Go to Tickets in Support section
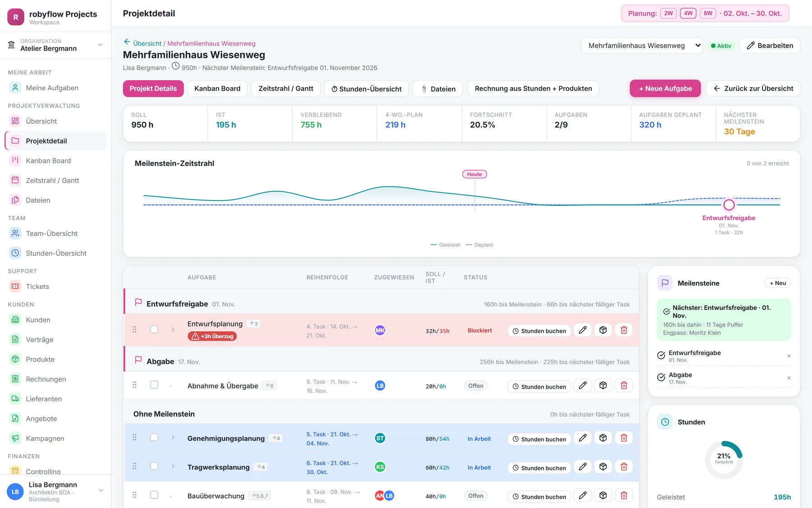This screenshot has width=812, height=508. coord(55,286)
